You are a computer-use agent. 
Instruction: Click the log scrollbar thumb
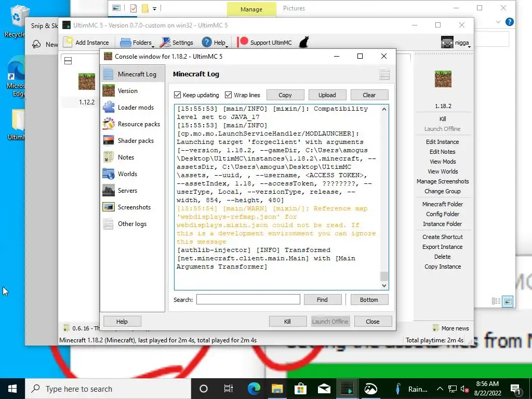[x=384, y=276]
